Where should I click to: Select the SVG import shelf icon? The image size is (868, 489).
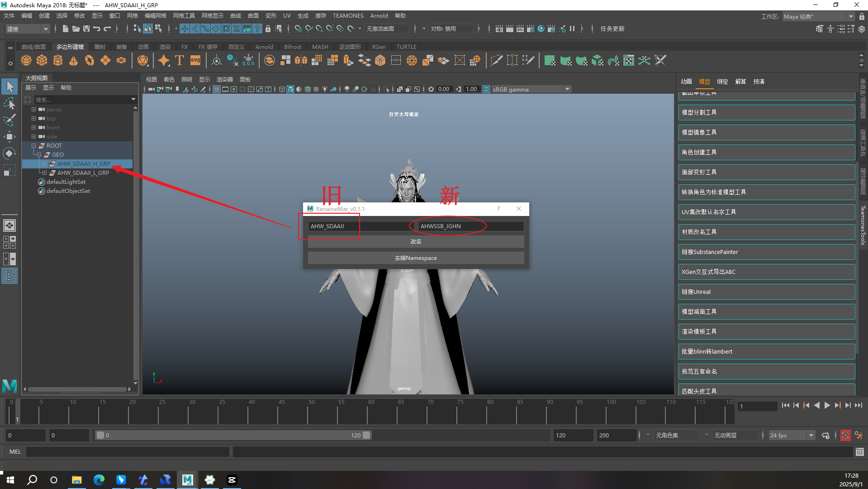[195, 60]
